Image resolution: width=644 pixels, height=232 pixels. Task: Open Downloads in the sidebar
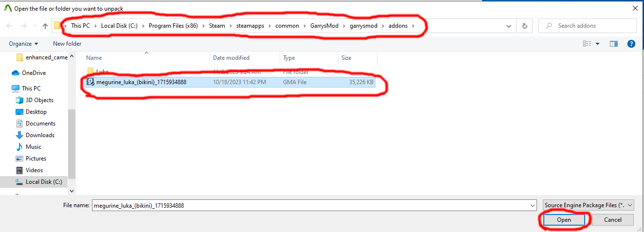(x=35, y=135)
